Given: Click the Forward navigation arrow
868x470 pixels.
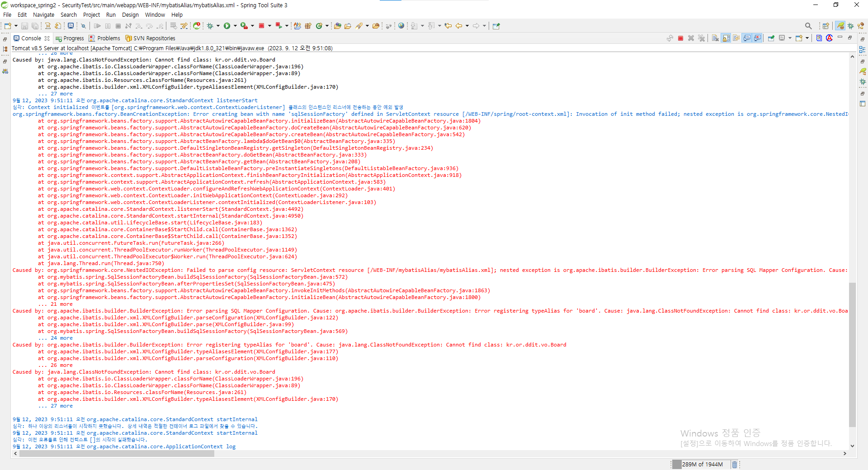Looking at the screenshot, I should click(476, 26).
